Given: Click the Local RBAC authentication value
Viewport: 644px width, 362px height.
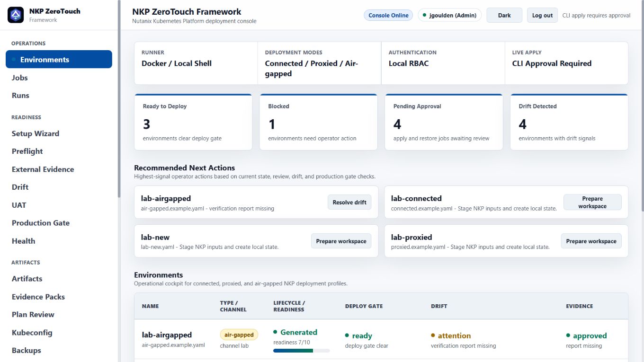Looking at the screenshot, I should [x=409, y=63].
